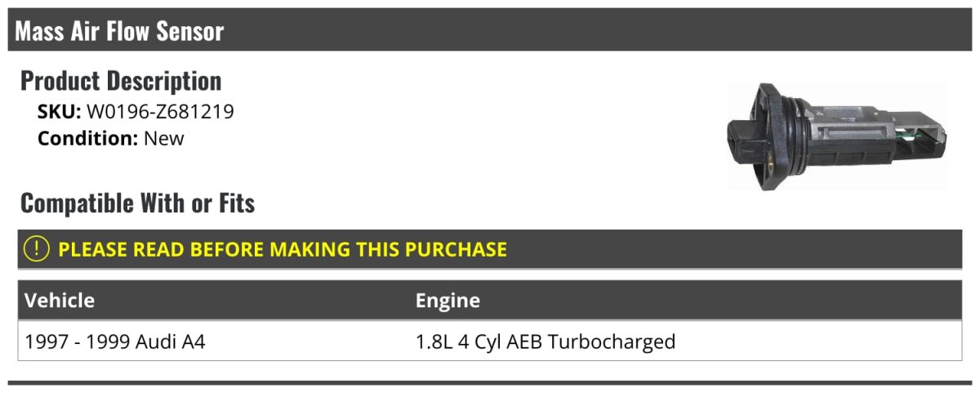The height and width of the screenshot is (393, 980).
Task: Select the "Product Description" heading
Action: (121, 81)
